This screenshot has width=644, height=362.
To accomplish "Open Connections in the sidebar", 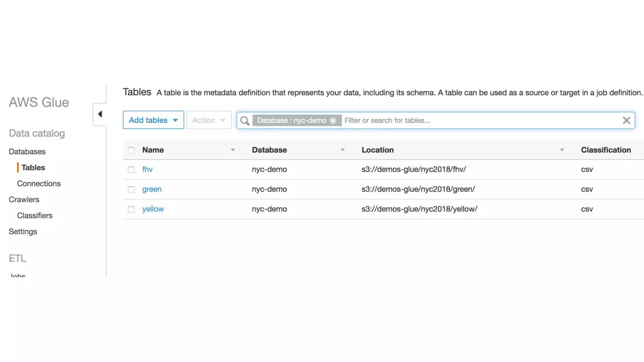I will click(x=39, y=184).
